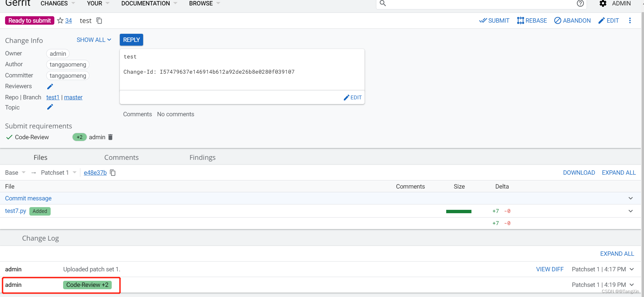Open the CHANGES menu
644x297 pixels.
pyautogui.click(x=57, y=3)
